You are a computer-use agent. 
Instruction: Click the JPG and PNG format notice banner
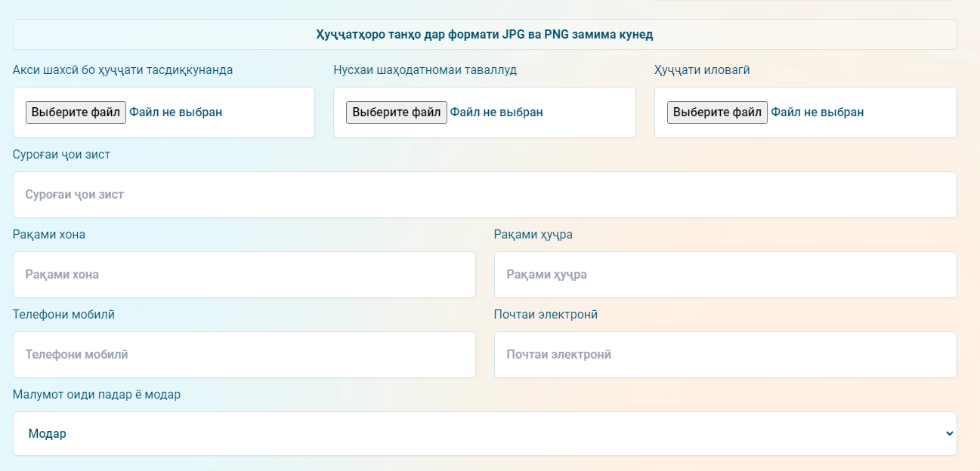pyautogui.click(x=484, y=35)
